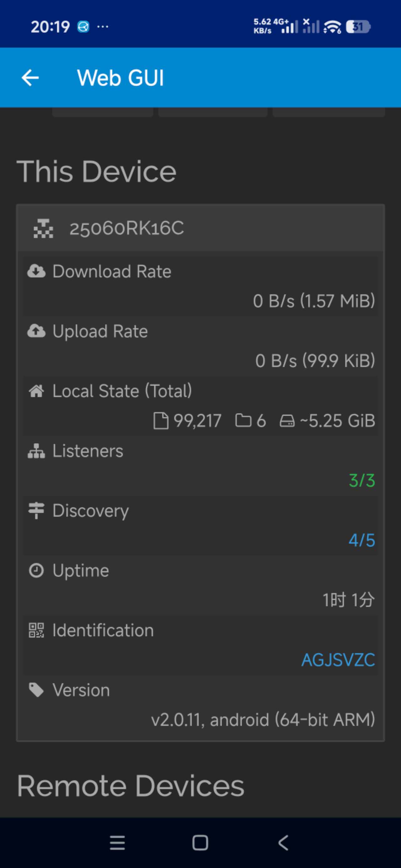Click the Download Rate cloud icon
This screenshot has width=401, height=868.
pos(36,271)
